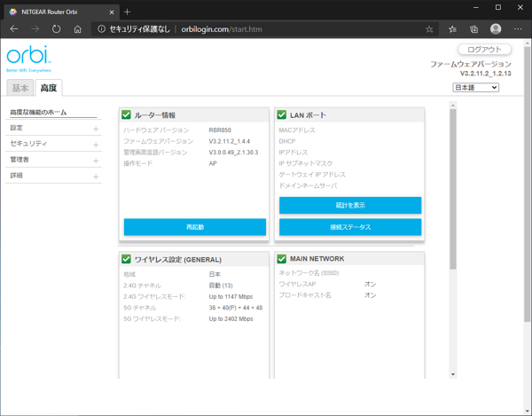The image size is (532, 416).
Task: Open the browser settings ellipsis menu
Action: coord(518,29)
